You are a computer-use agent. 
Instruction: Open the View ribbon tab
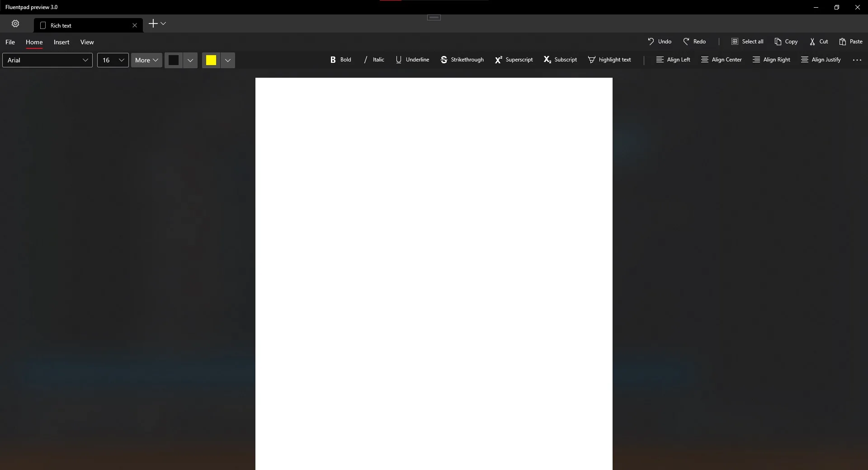pos(87,42)
